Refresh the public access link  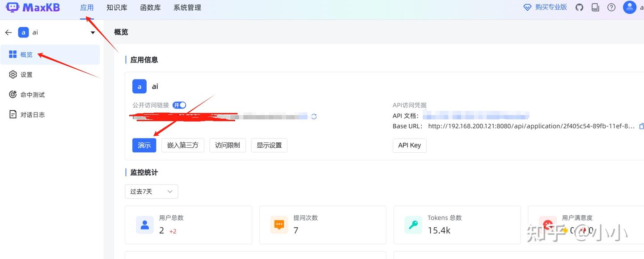[314, 117]
